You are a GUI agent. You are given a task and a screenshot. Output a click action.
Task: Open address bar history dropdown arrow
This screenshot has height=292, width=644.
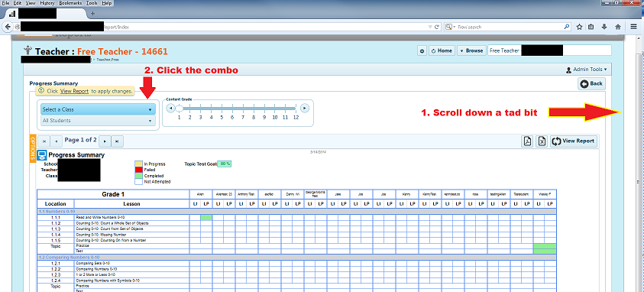[429, 27]
